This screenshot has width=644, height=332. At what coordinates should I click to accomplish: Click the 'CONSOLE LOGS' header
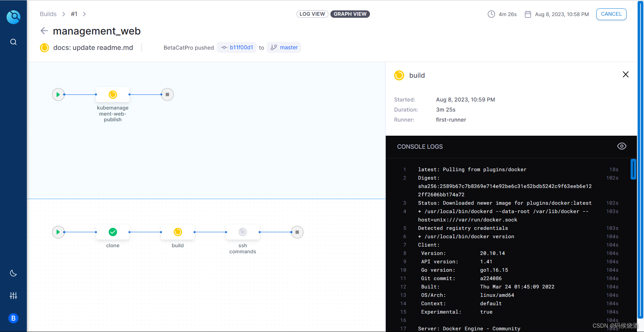(420, 147)
